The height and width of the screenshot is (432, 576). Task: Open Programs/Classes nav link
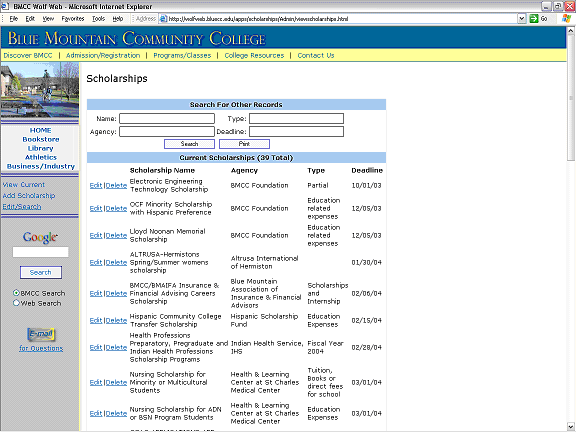point(182,55)
